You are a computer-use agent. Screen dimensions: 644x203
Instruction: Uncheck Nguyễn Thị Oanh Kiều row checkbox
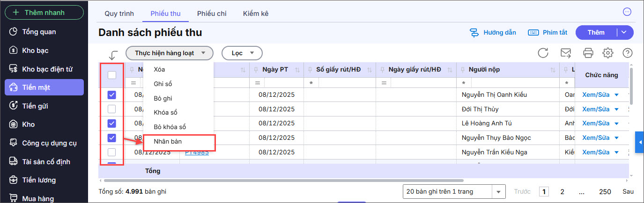[112, 95]
